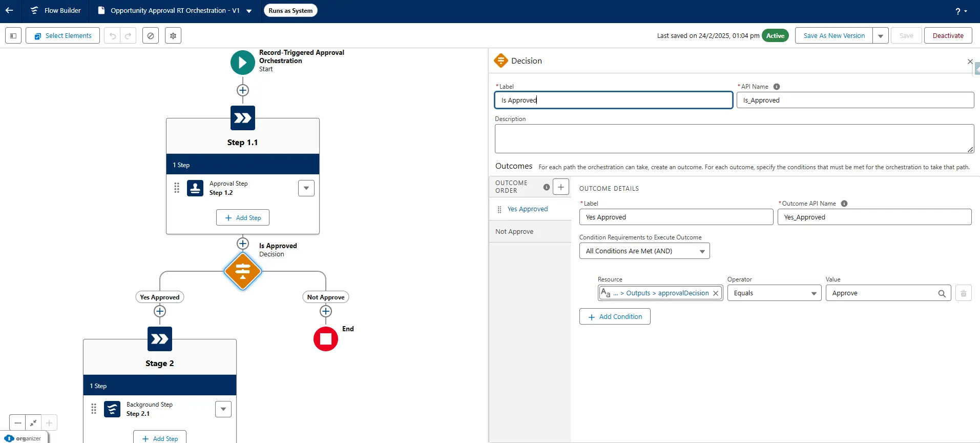Expand Save As New Version options
Screen dimensions: 980x443
point(881,36)
